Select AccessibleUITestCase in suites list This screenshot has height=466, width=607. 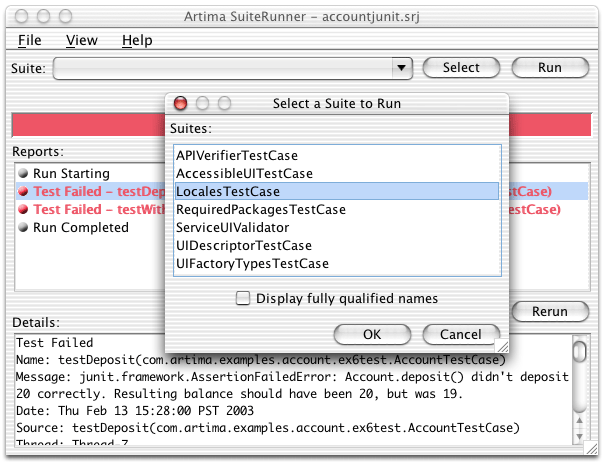pyautogui.click(x=338, y=173)
